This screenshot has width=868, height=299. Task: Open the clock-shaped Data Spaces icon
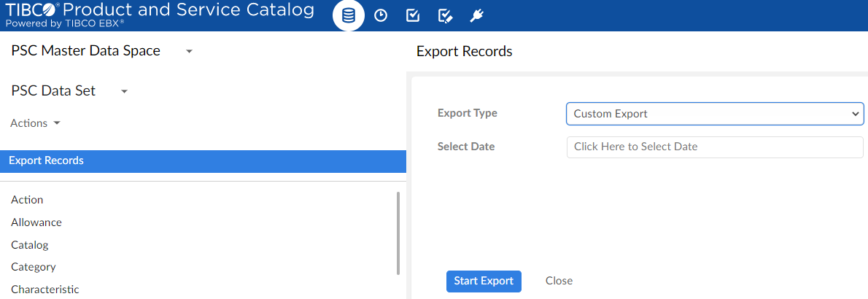[x=381, y=15]
